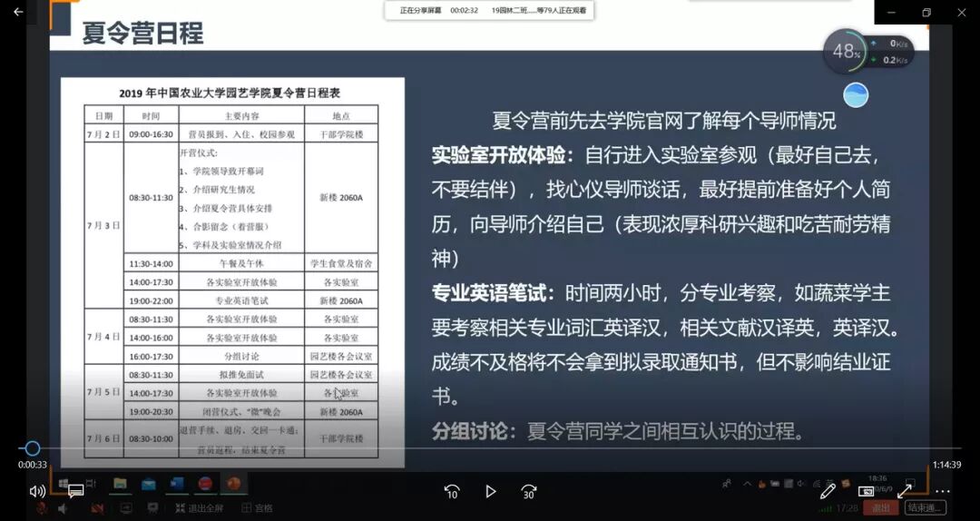Click the Task View icon in recorded taskbar

91,484
